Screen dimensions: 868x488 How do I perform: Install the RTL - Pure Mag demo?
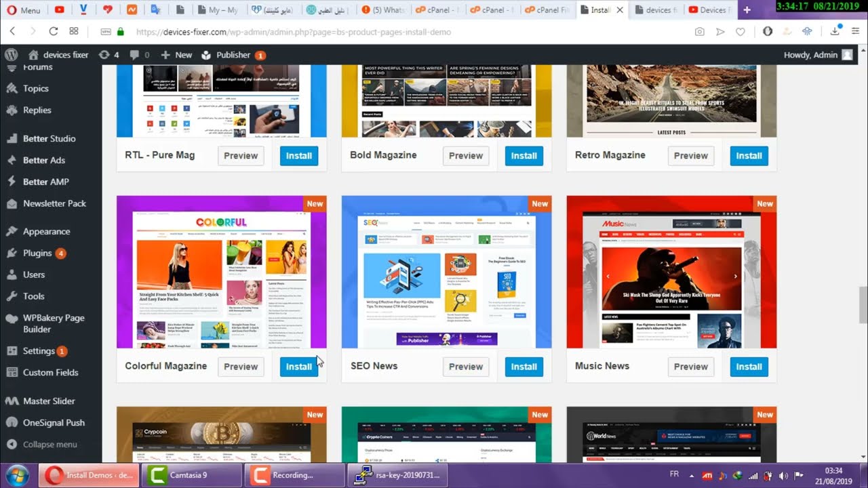point(298,156)
